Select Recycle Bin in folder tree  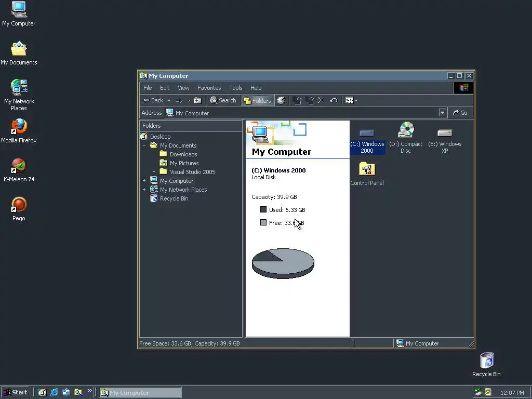(x=174, y=198)
